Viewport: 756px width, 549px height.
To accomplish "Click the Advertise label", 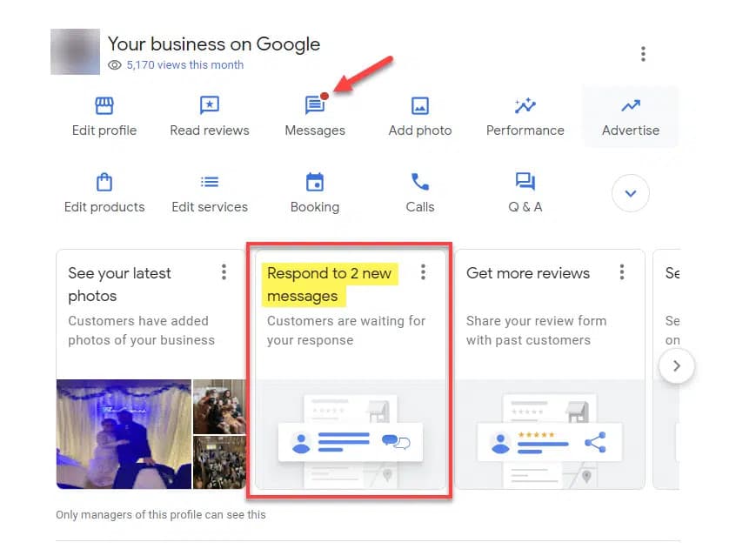I will coord(630,131).
